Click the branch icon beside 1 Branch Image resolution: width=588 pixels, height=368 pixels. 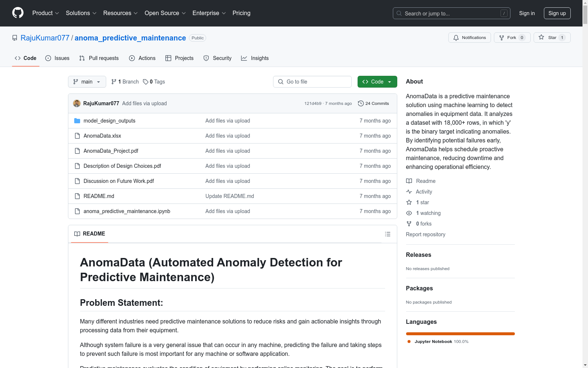pos(114,82)
